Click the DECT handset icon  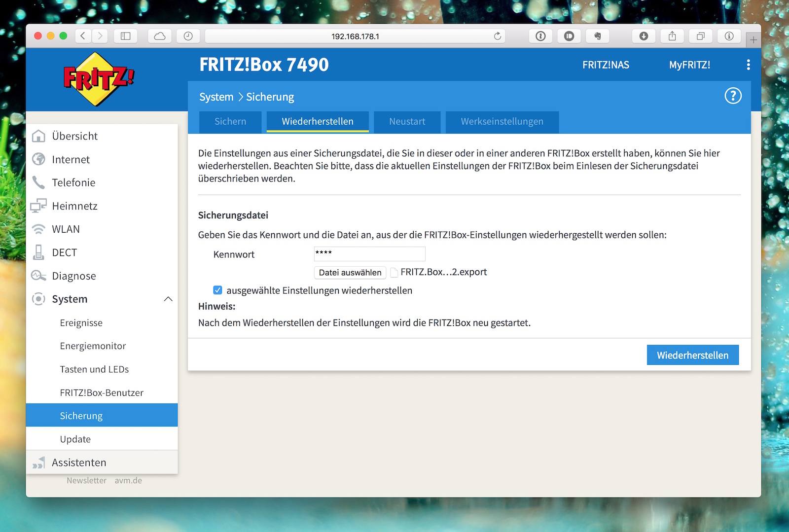[x=38, y=252]
